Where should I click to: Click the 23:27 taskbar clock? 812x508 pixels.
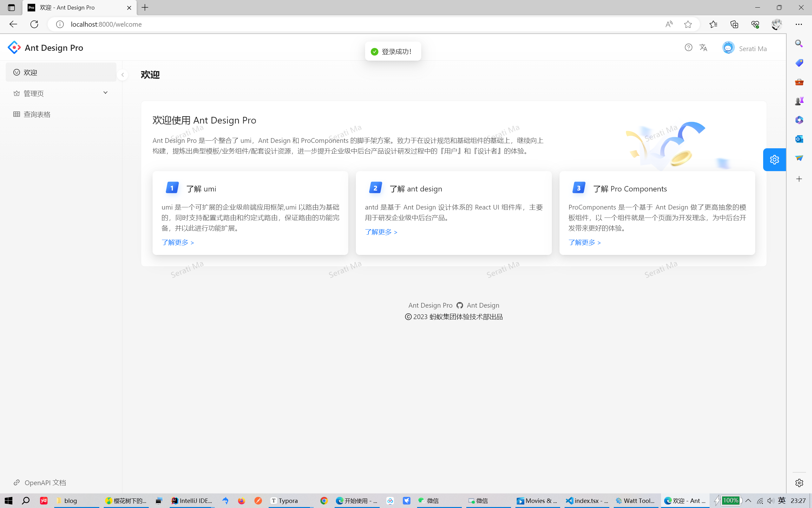click(798, 501)
